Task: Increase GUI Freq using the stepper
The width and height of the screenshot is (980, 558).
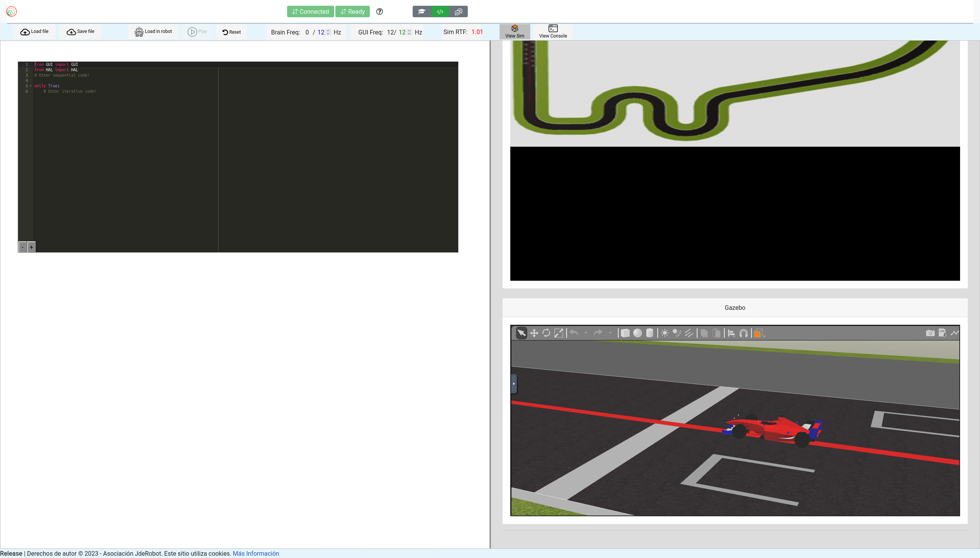Action: (410, 31)
